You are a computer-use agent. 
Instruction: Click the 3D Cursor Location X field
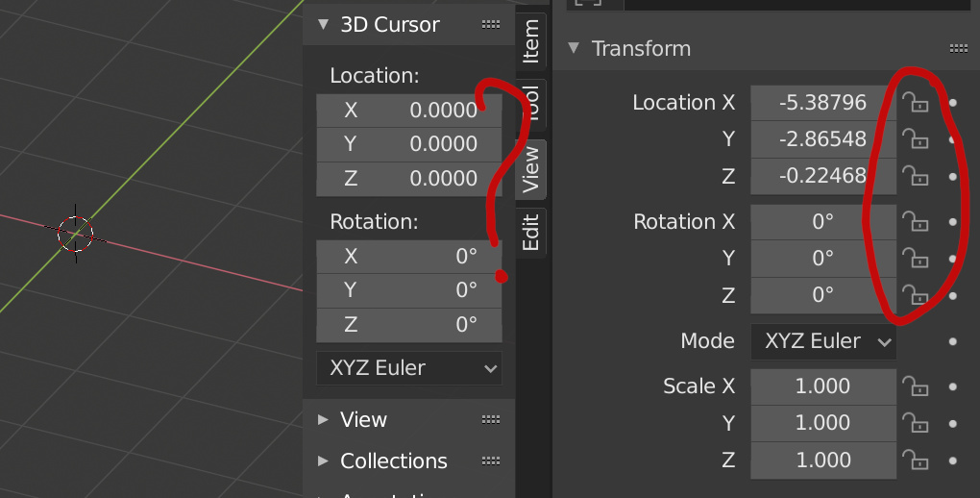click(x=408, y=111)
